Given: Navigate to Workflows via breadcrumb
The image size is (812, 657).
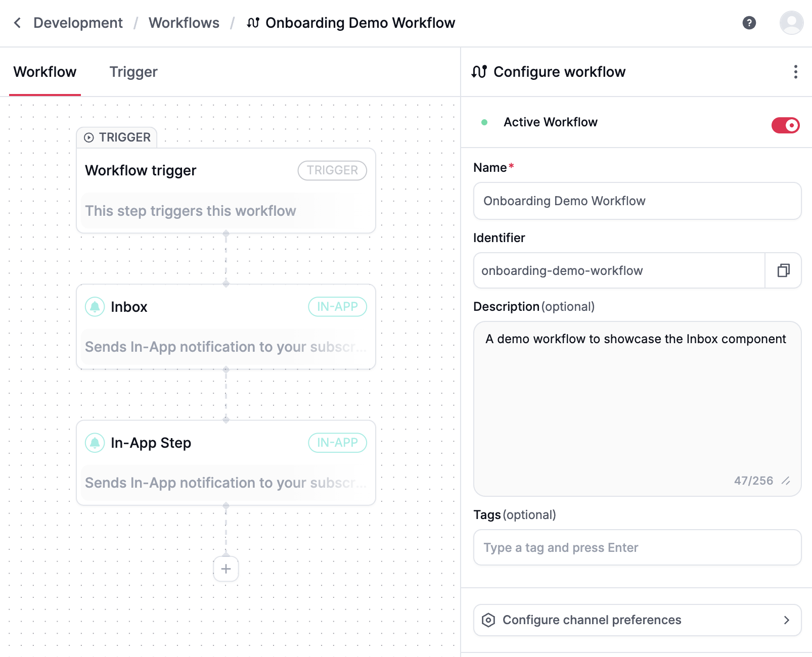Looking at the screenshot, I should [x=184, y=23].
